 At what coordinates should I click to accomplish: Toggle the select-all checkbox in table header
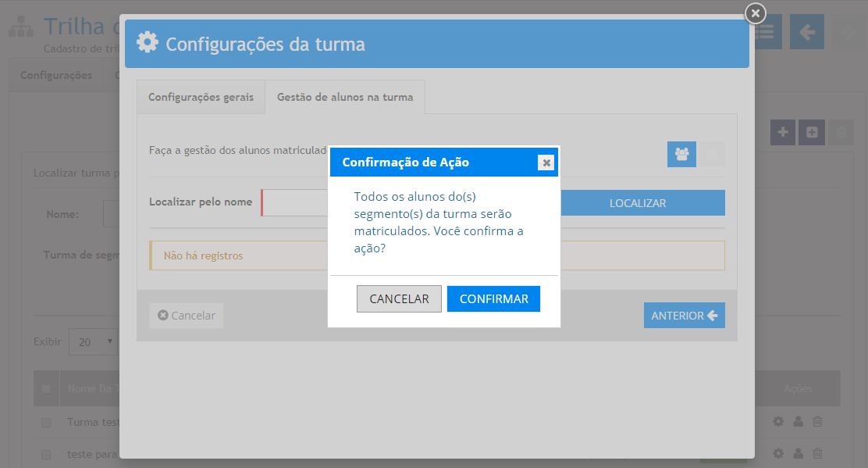pyautogui.click(x=46, y=388)
